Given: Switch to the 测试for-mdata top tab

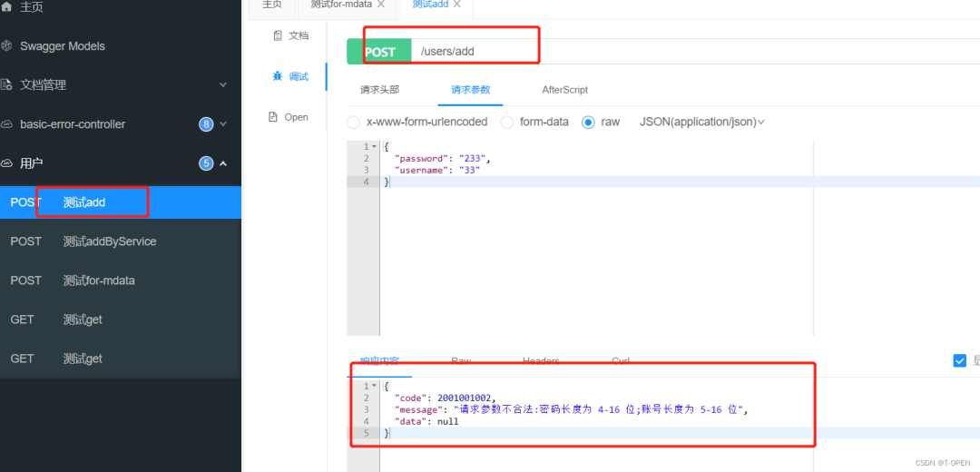Looking at the screenshot, I should [x=341, y=5].
